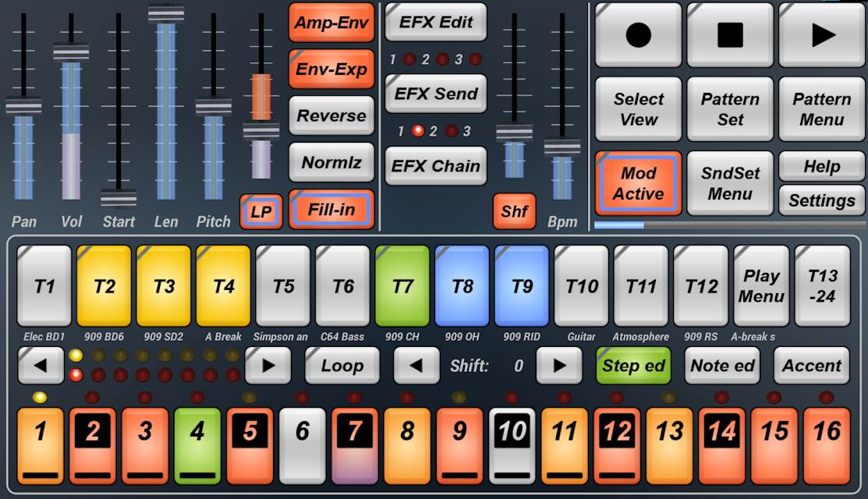Go to previous step page arrow

(x=41, y=365)
